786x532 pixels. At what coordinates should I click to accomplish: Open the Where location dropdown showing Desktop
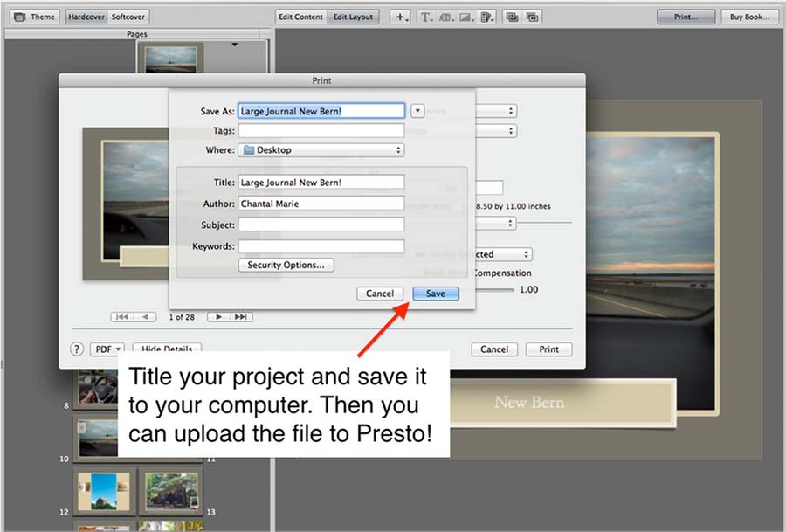[x=321, y=150]
